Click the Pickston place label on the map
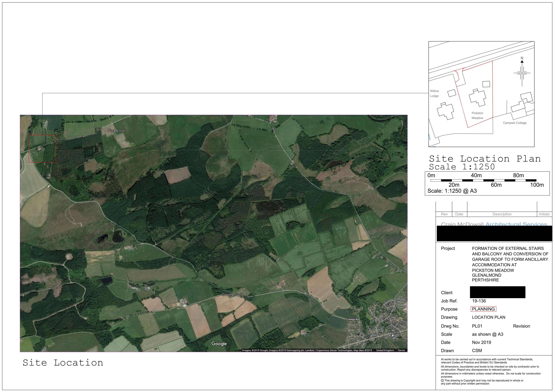 (116, 131)
